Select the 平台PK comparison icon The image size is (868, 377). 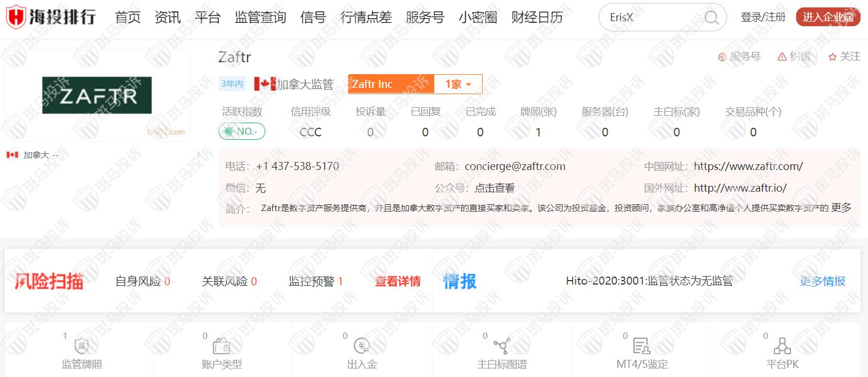click(x=782, y=346)
